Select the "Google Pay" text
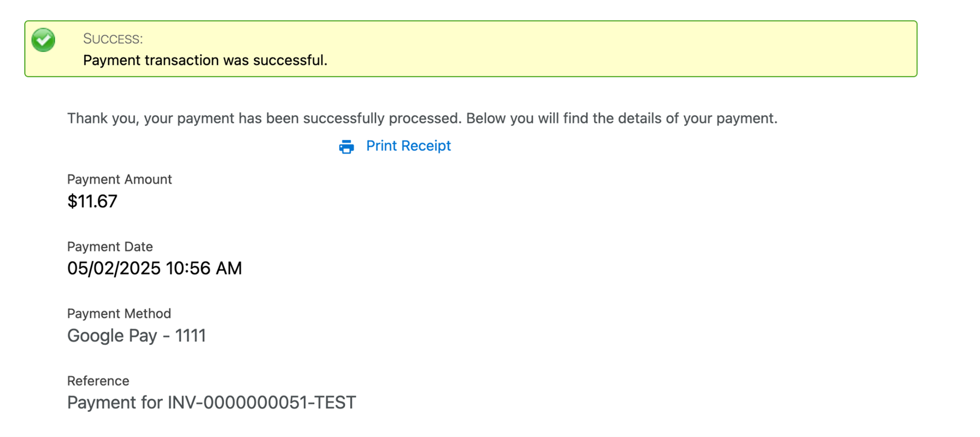 (x=112, y=336)
